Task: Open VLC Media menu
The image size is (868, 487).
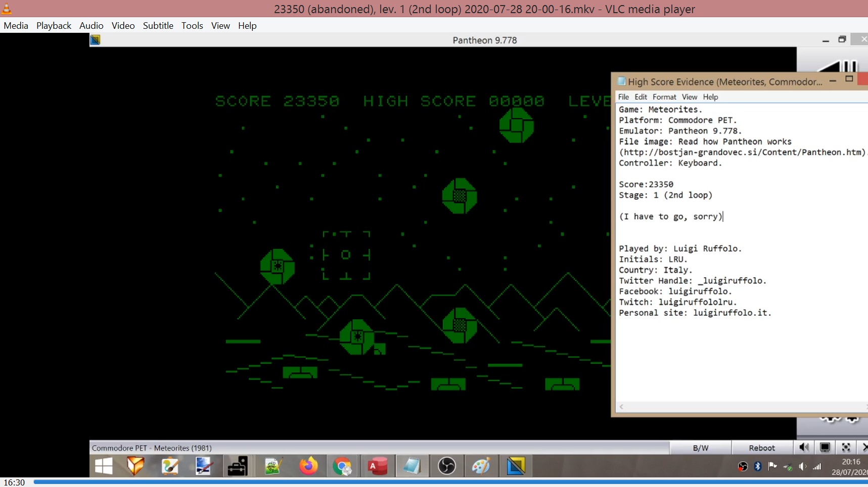Action: [x=16, y=26]
